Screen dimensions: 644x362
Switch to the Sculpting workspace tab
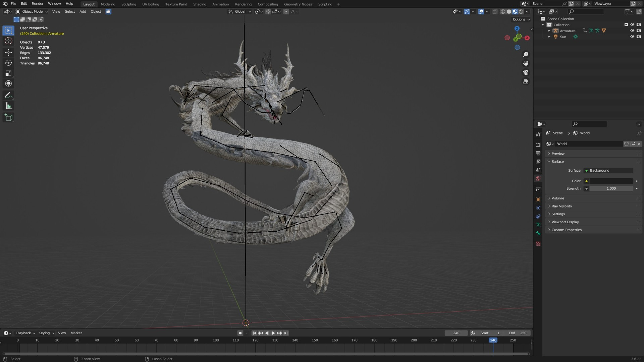[129, 4]
